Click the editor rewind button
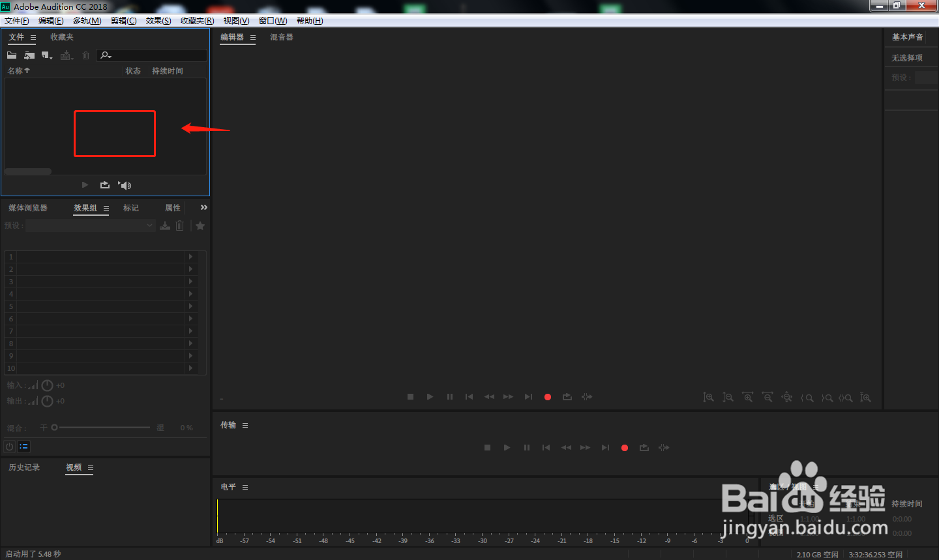This screenshot has height=560, width=939. click(489, 396)
